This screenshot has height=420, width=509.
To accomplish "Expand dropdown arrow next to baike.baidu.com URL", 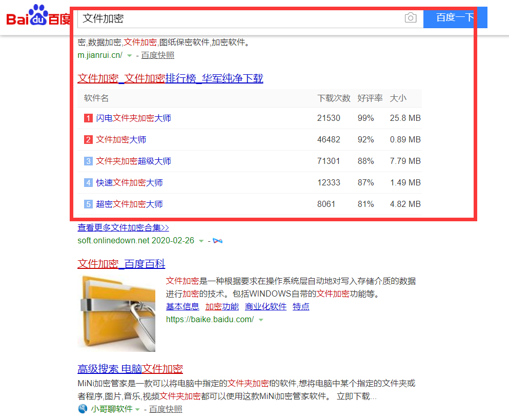I will [x=261, y=320].
